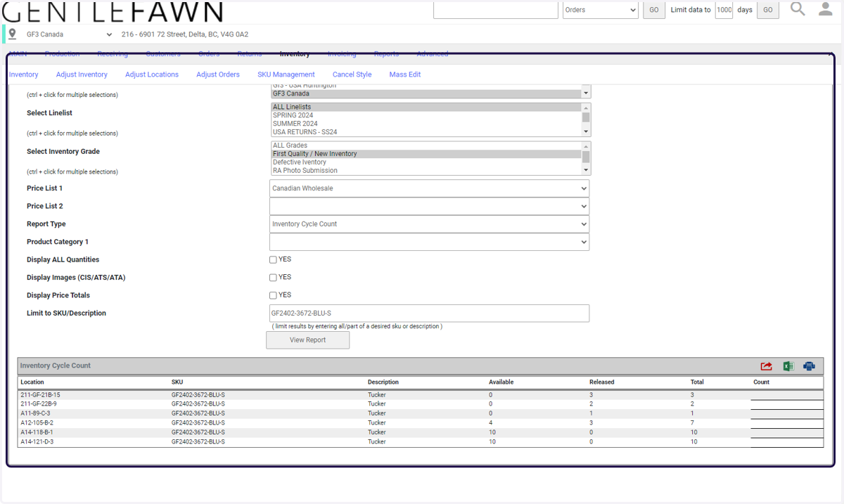
Task: Click the Inventory Grade list up arrow
Action: (586, 146)
